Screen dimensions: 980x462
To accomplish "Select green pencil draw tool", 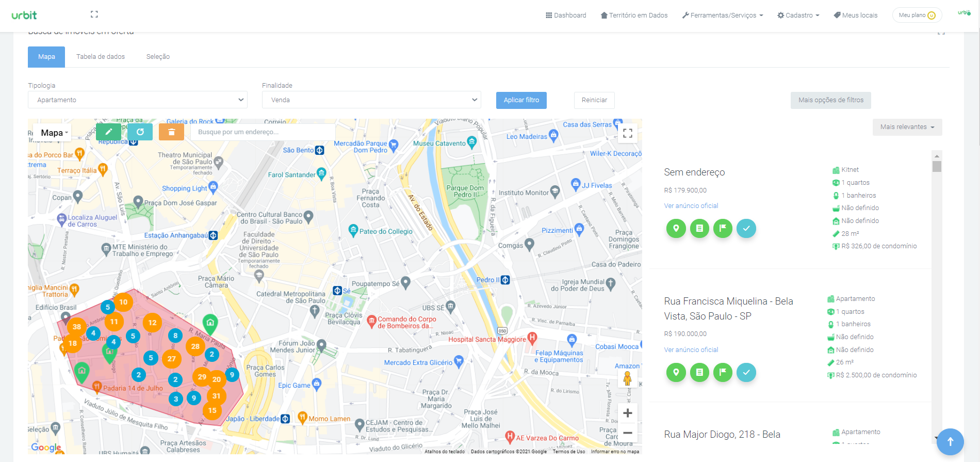I will click(x=109, y=132).
